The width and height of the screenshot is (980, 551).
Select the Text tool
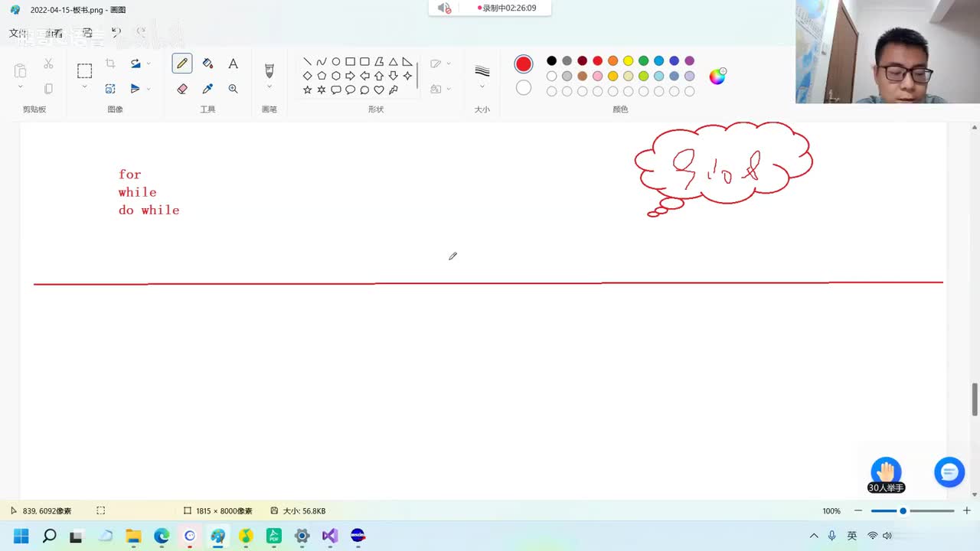click(x=234, y=64)
